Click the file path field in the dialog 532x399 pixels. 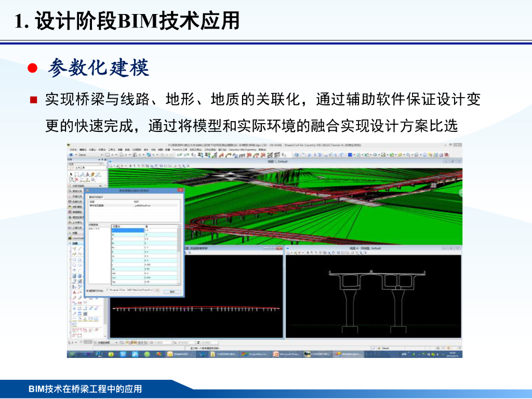click(130, 290)
